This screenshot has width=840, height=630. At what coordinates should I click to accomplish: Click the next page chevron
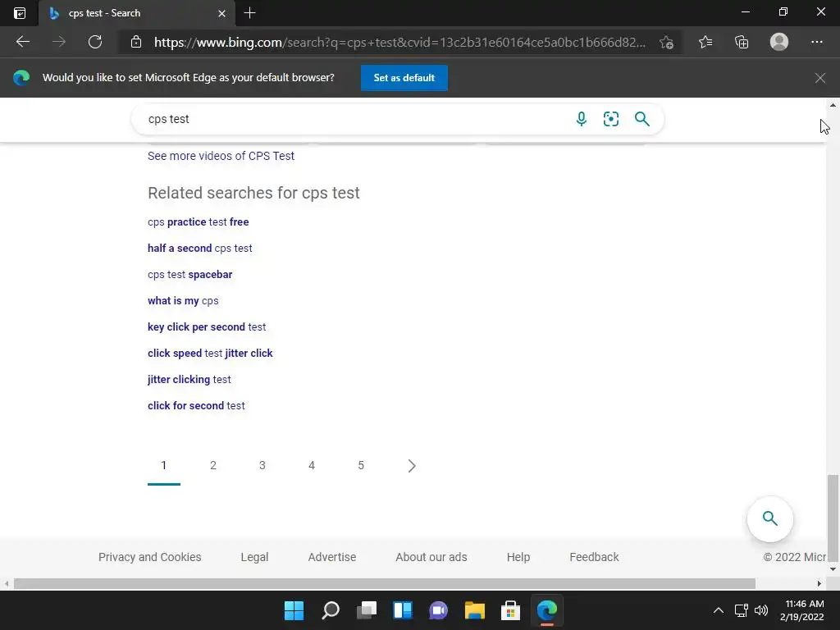pos(412,466)
